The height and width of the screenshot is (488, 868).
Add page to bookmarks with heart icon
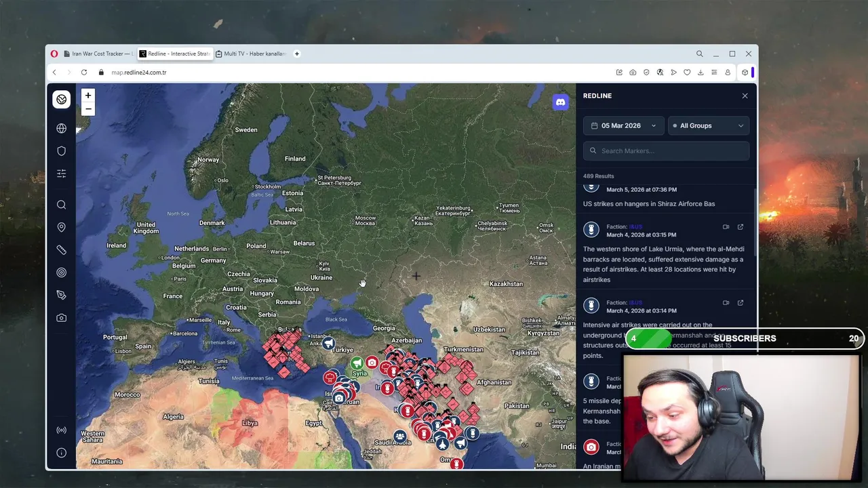(x=687, y=73)
